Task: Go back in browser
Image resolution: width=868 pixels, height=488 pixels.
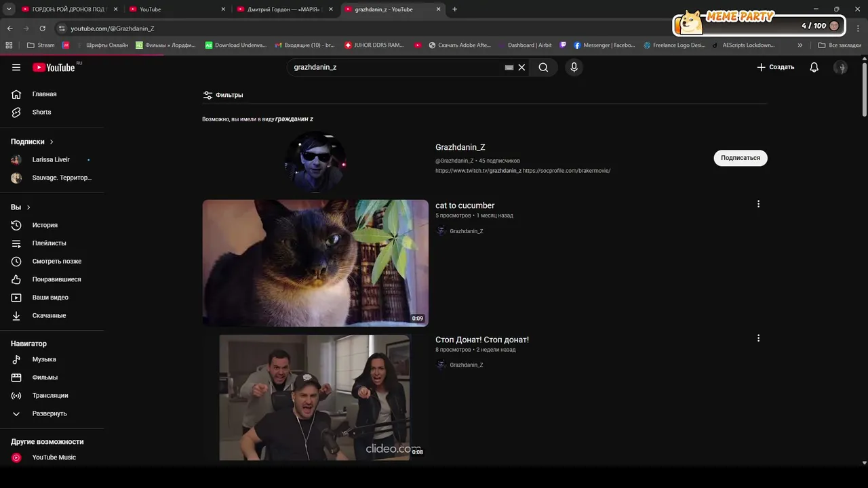Action: (9, 28)
